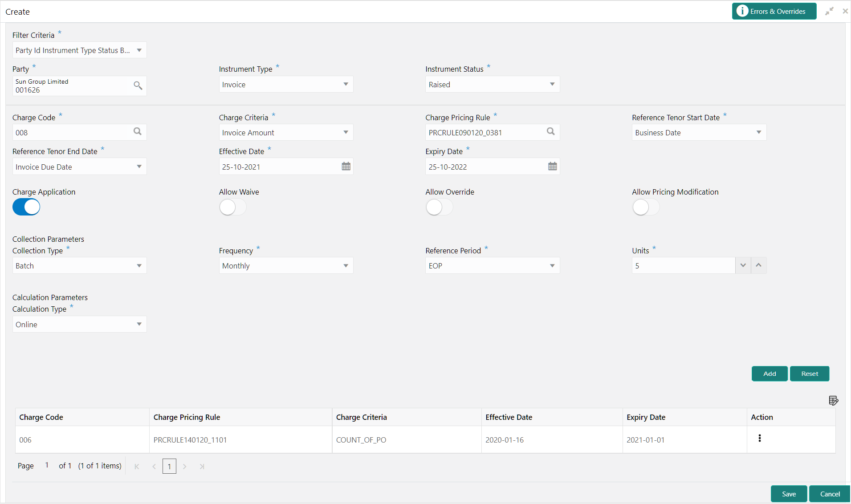Open the Calculation Type dropdown

coord(79,325)
